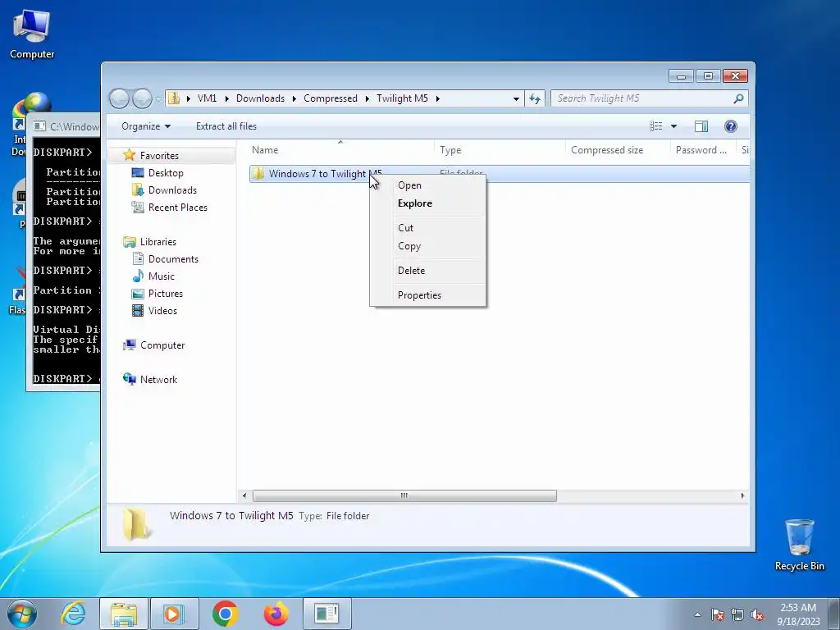
Task: Open the Help question mark icon
Action: (x=731, y=126)
